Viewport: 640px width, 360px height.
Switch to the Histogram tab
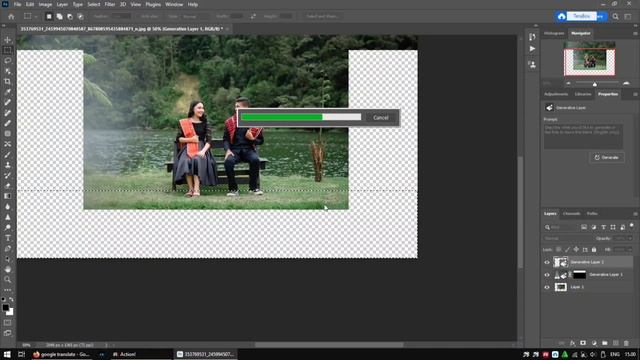[x=554, y=33]
